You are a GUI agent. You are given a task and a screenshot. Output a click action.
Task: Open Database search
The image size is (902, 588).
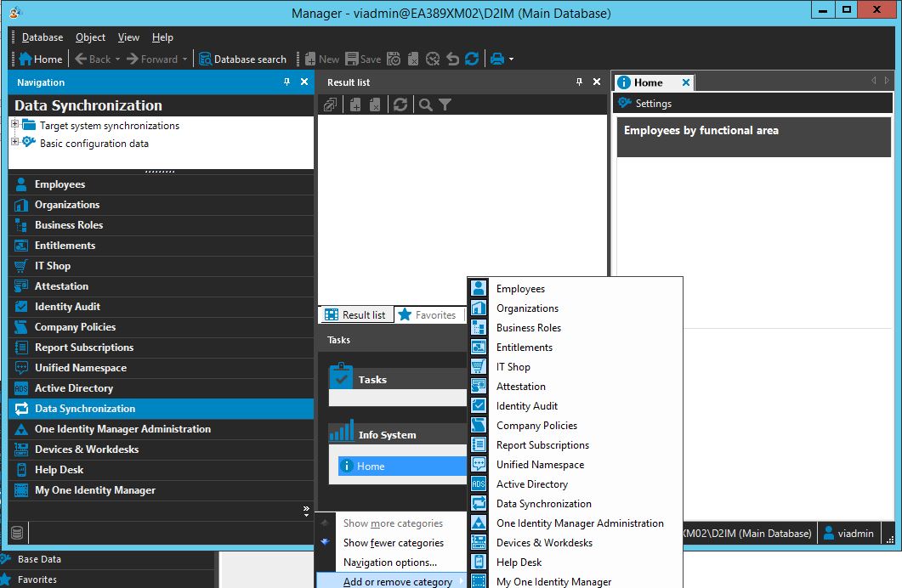tap(242, 59)
